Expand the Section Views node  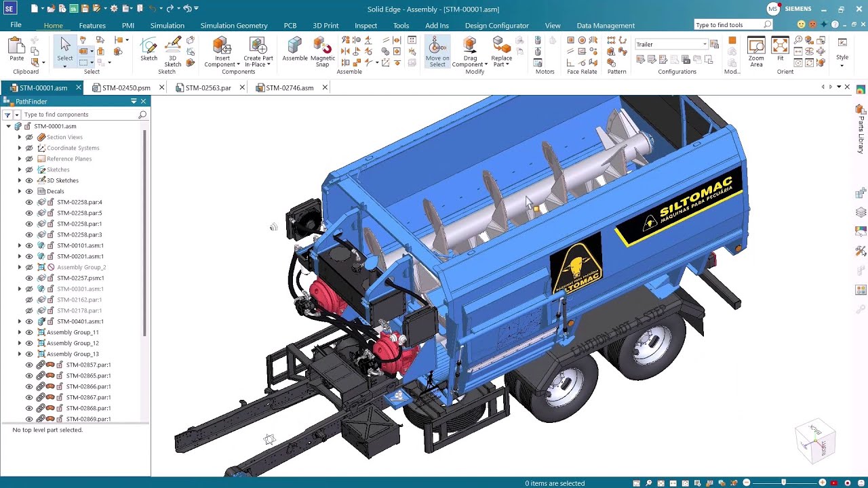20,137
